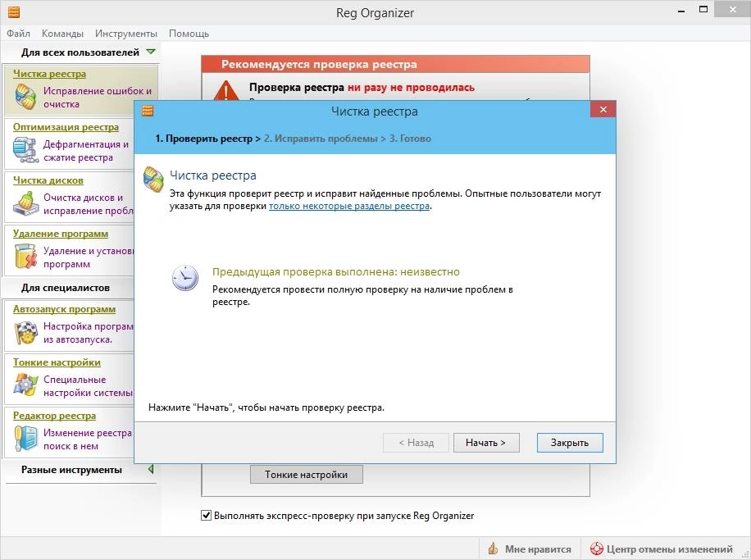Open the 'Удаление программ' sidebar link

[x=61, y=234]
